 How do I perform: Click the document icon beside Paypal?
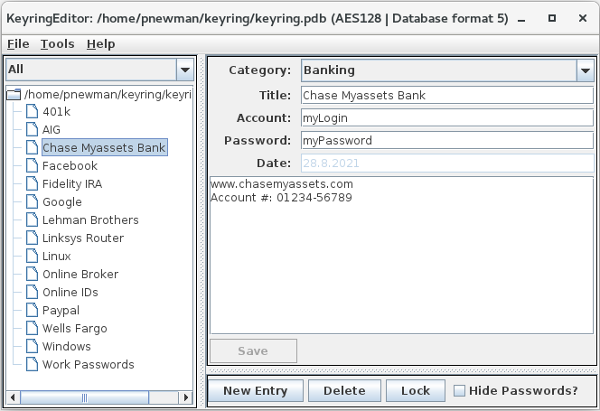pos(31,310)
